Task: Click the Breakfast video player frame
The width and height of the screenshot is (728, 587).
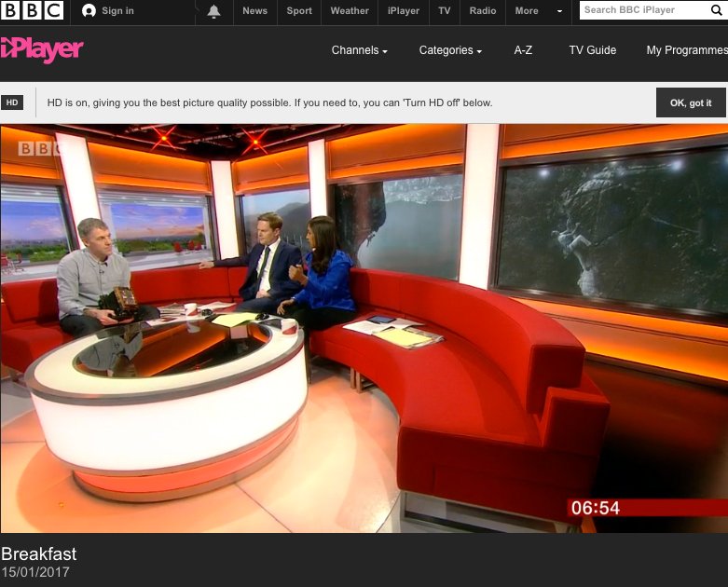Action: coord(364,328)
